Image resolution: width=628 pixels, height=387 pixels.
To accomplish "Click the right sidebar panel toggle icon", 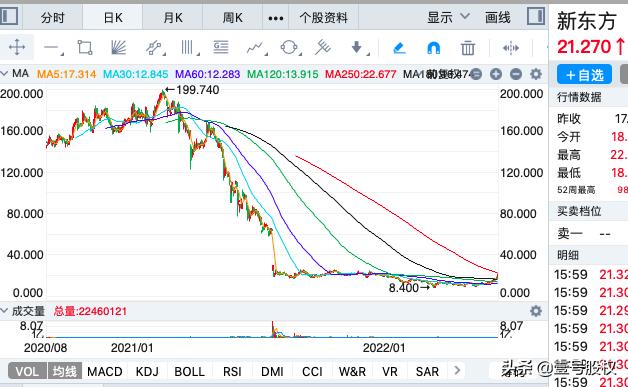I will (536, 16).
